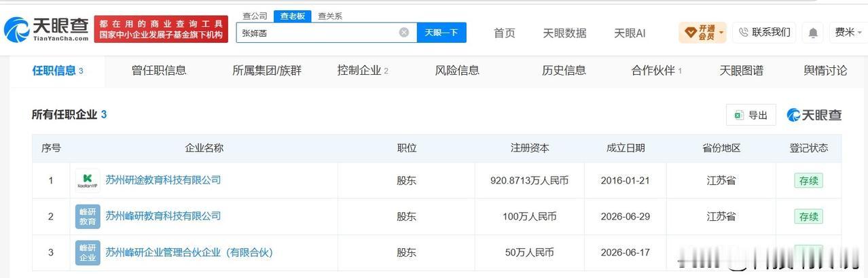Click the 注册资本 column header
The width and height of the screenshot is (868, 278).
point(530,147)
